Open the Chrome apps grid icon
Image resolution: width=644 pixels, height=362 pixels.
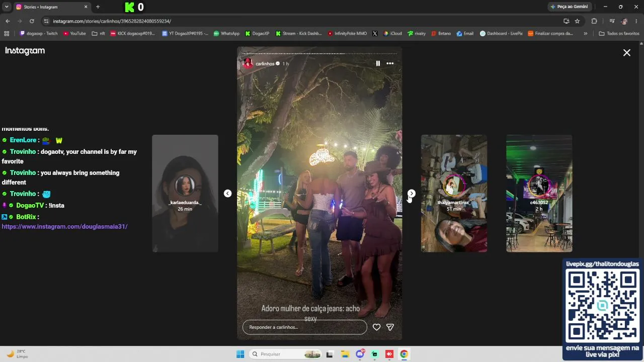(7, 34)
